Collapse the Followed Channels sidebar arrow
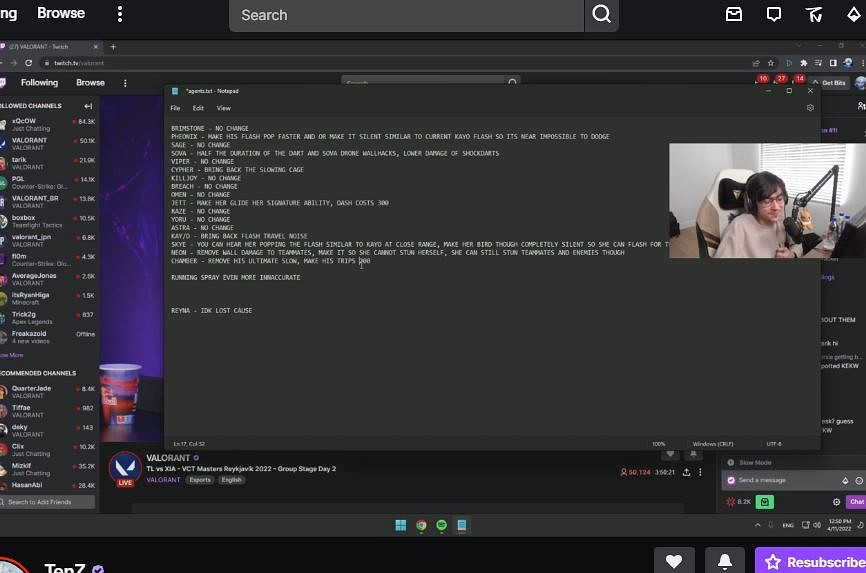The height and width of the screenshot is (573, 866). point(88,106)
